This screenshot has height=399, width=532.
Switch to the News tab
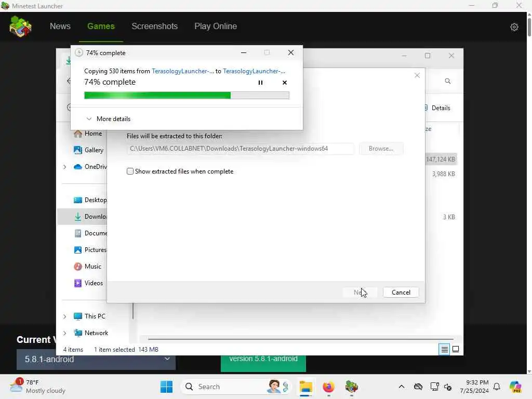pos(60,26)
